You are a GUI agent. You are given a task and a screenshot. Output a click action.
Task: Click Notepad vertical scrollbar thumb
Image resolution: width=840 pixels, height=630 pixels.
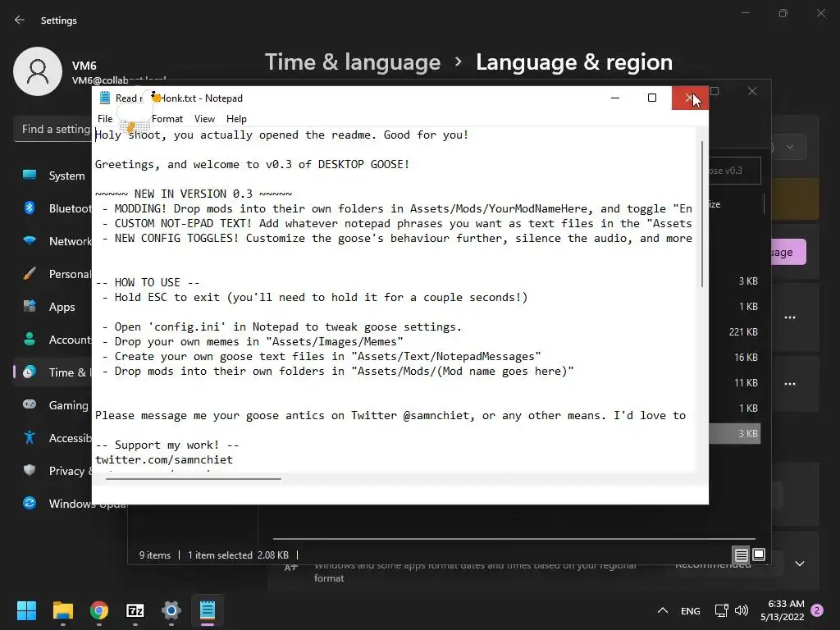coord(702,213)
